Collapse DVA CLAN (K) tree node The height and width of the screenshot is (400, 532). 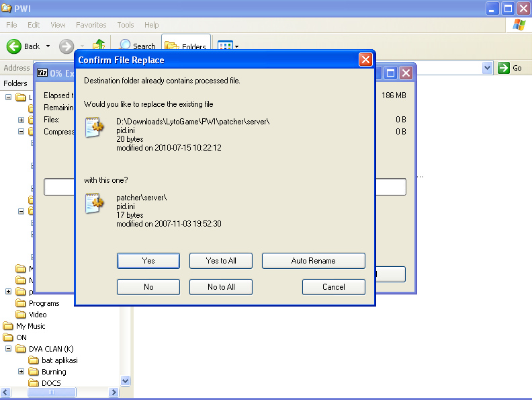9,349
